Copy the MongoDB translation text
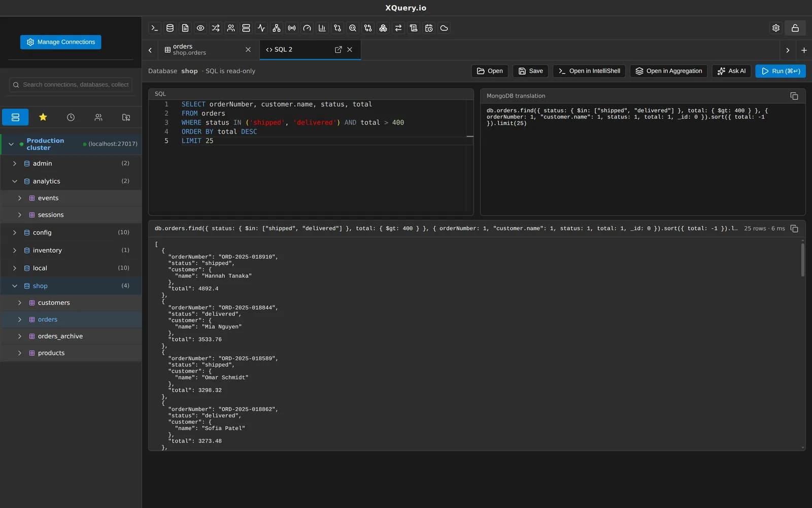Image resolution: width=812 pixels, height=508 pixels. (794, 96)
